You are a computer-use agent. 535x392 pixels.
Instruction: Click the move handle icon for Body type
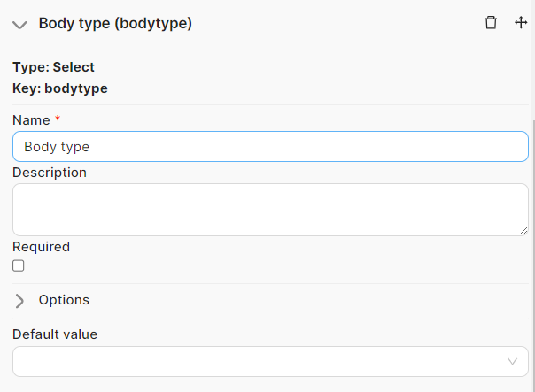(x=521, y=23)
